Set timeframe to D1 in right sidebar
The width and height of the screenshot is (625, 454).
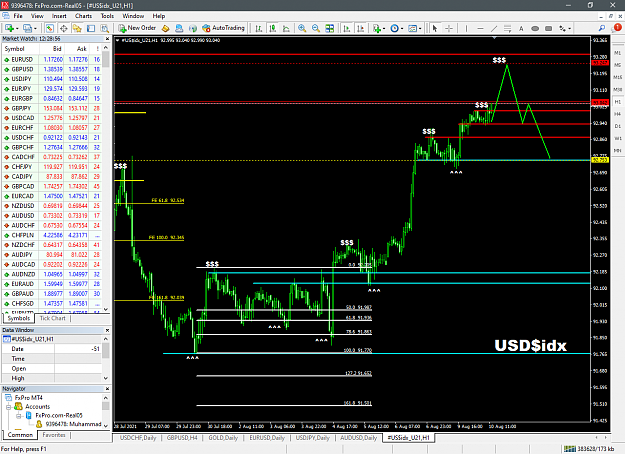[x=617, y=126]
